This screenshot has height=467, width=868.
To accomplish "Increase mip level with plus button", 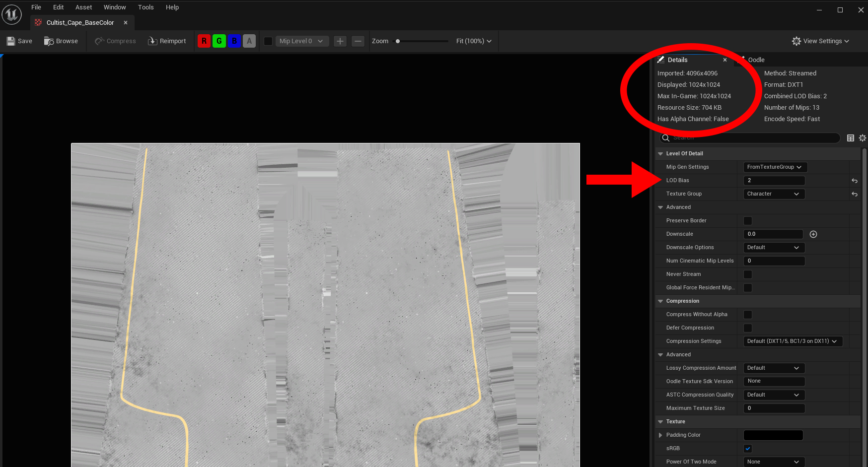I will (340, 41).
